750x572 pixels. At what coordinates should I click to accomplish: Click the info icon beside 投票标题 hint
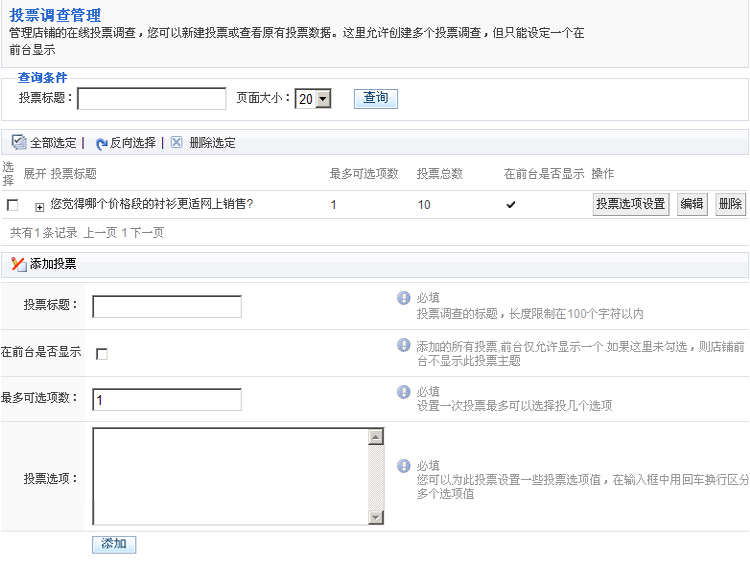coord(404,298)
